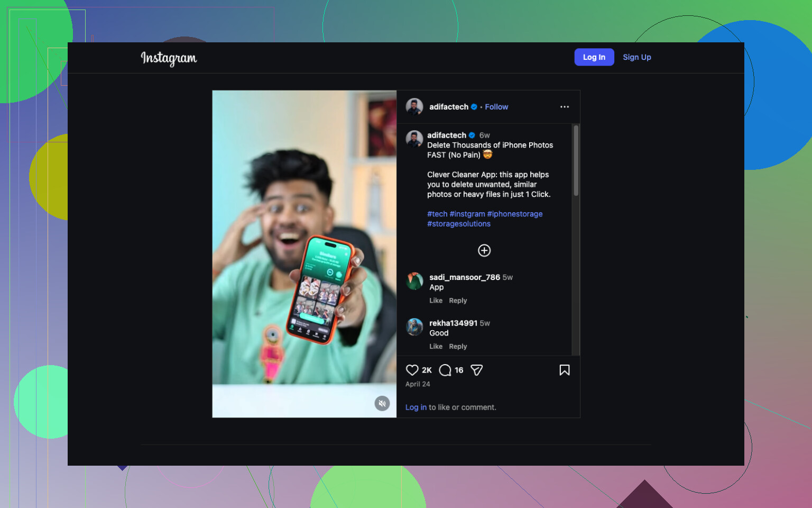
Task: Click the 16 comments count
Action: pyautogui.click(x=459, y=370)
